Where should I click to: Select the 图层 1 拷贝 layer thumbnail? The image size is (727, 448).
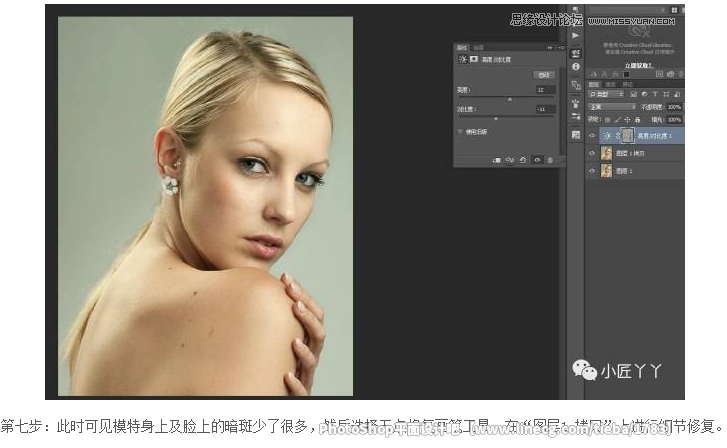point(606,153)
